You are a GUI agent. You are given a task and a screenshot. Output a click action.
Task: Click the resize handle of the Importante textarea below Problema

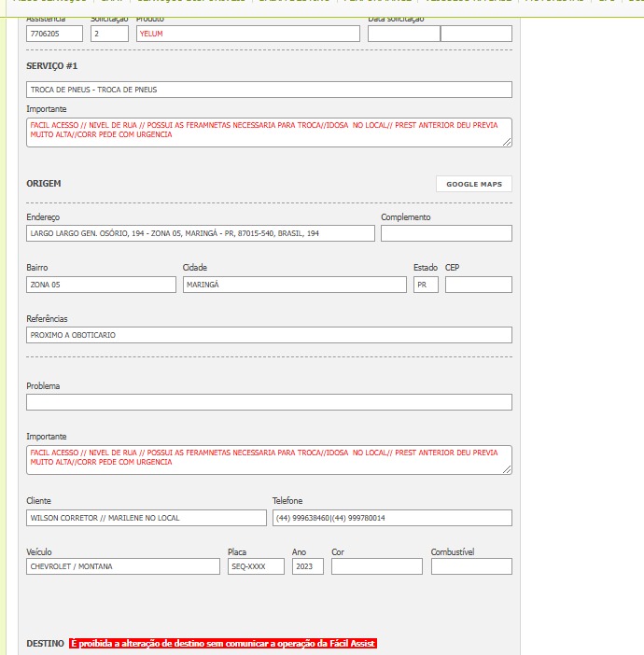(507, 469)
